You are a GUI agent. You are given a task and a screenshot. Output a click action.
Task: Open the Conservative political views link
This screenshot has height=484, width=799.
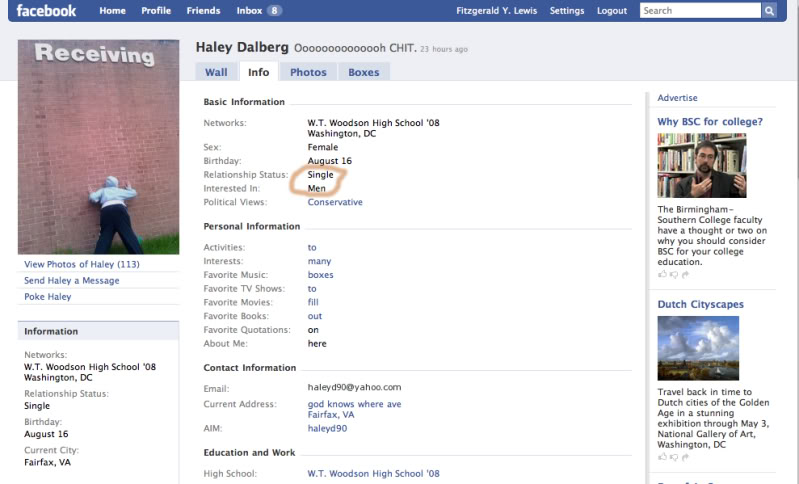(x=335, y=202)
